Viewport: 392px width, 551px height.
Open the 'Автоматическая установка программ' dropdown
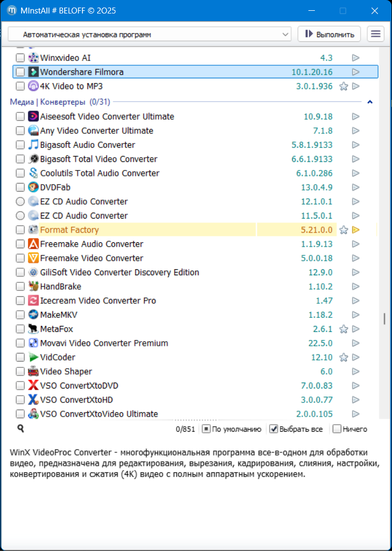point(149,34)
